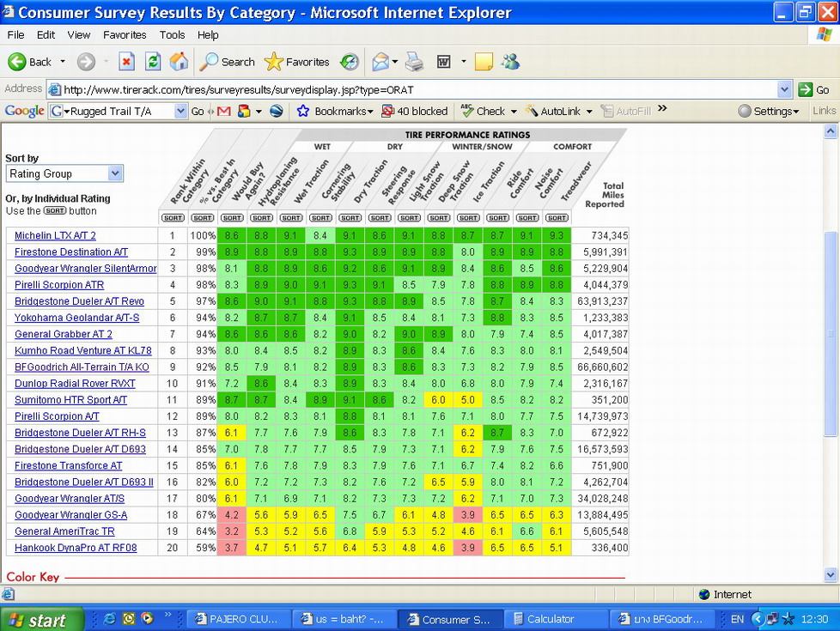Image resolution: width=840 pixels, height=631 pixels.
Task: Click the vertical scrollbar down arrow
Action: pyautogui.click(x=831, y=574)
